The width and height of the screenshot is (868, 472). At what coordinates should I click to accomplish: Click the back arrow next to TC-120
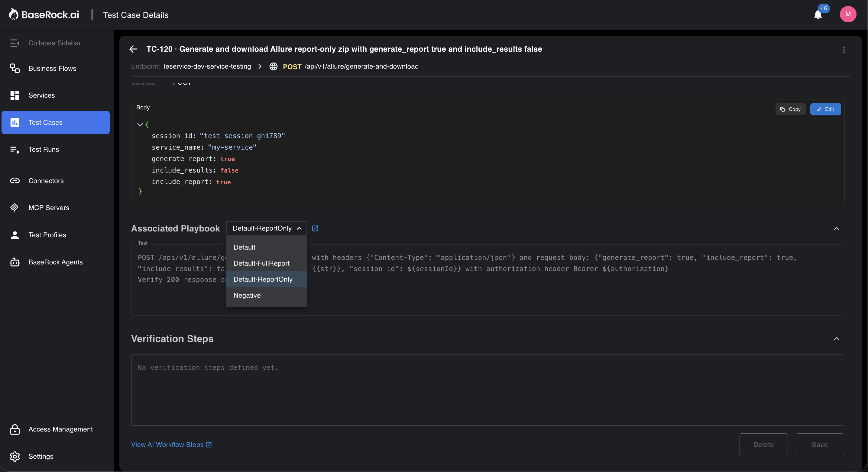[x=134, y=49]
